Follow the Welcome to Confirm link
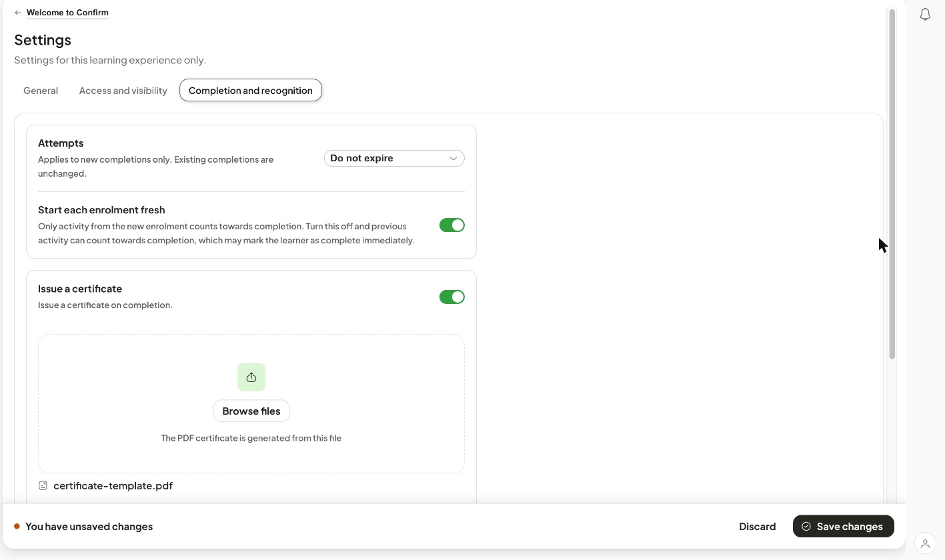 [x=67, y=13]
